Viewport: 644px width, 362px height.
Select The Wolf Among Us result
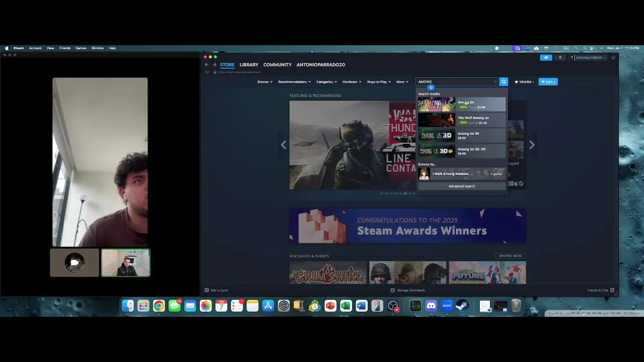click(x=461, y=120)
